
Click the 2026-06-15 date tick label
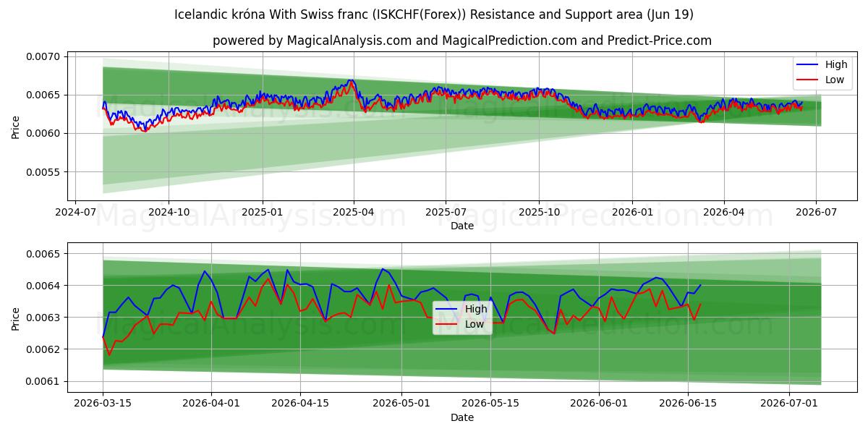point(689,404)
